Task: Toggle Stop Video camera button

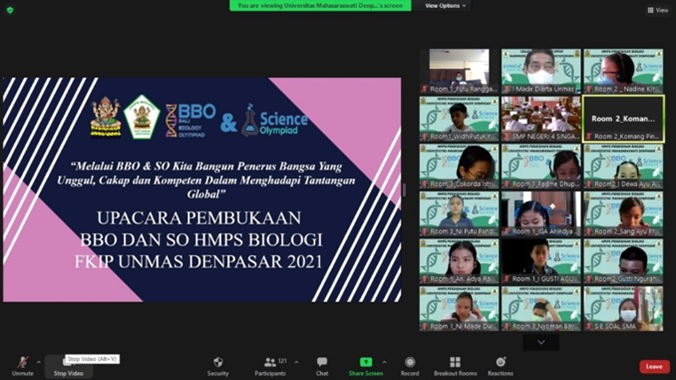Action: (x=68, y=366)
